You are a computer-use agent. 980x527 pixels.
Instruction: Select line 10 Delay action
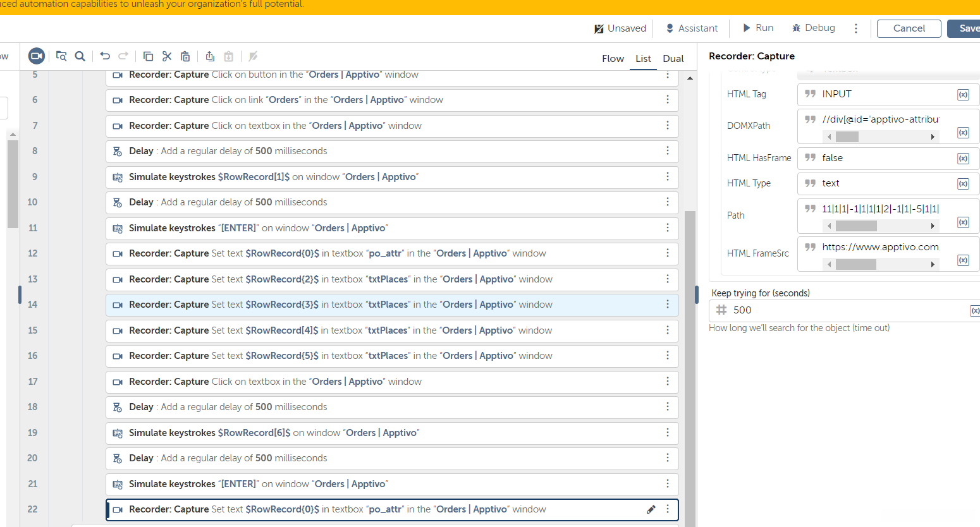point(392,203)
